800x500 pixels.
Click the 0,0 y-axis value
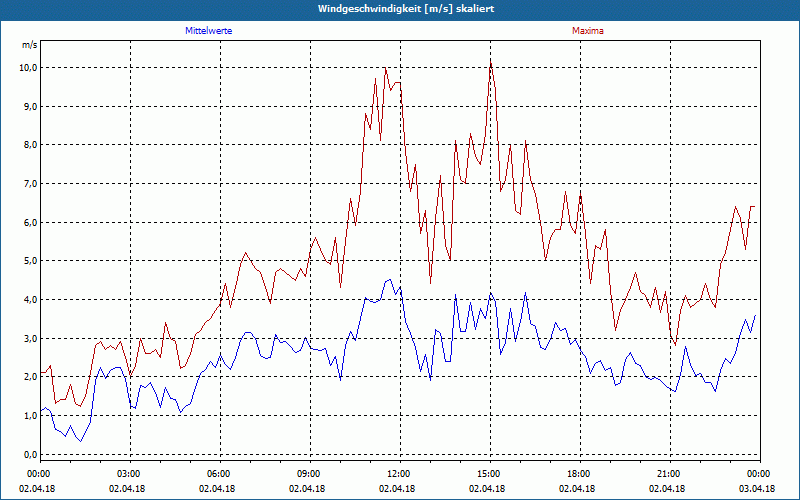[31, 454]
